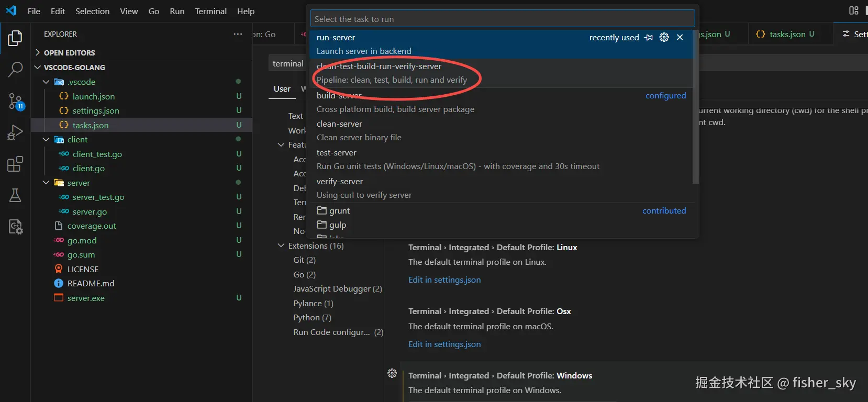
Task: Click the coverage.out file icon
Action: [59, 226]
